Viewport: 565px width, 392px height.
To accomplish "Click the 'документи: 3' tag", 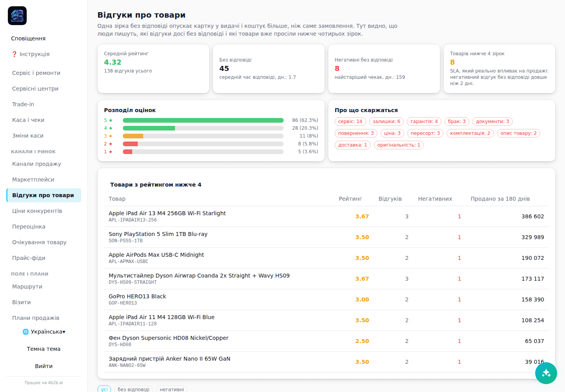I will pos(492,122).
